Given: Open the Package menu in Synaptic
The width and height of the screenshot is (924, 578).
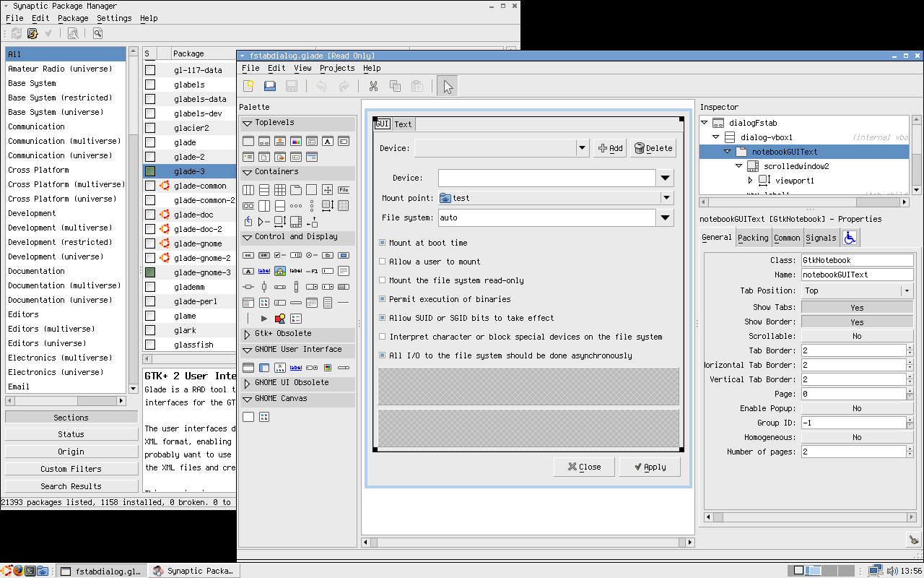Looking at the screenshot, I should click(x=73, y=18).
